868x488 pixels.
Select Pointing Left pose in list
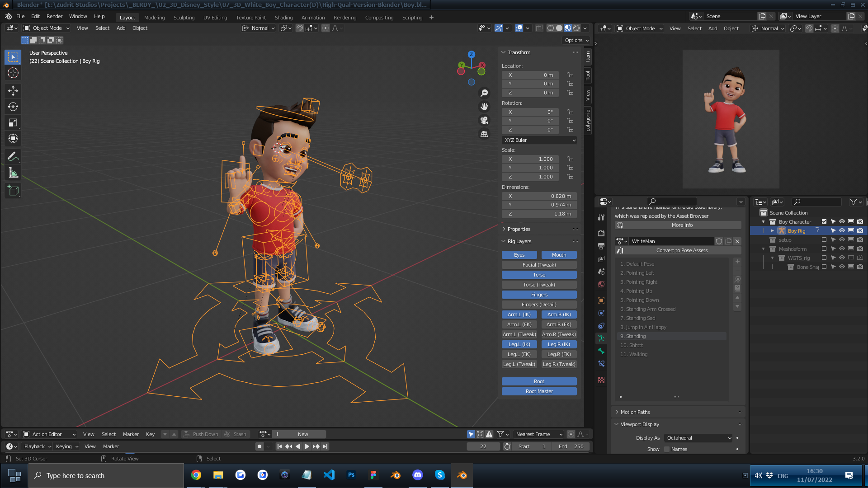tap(640, 273)
